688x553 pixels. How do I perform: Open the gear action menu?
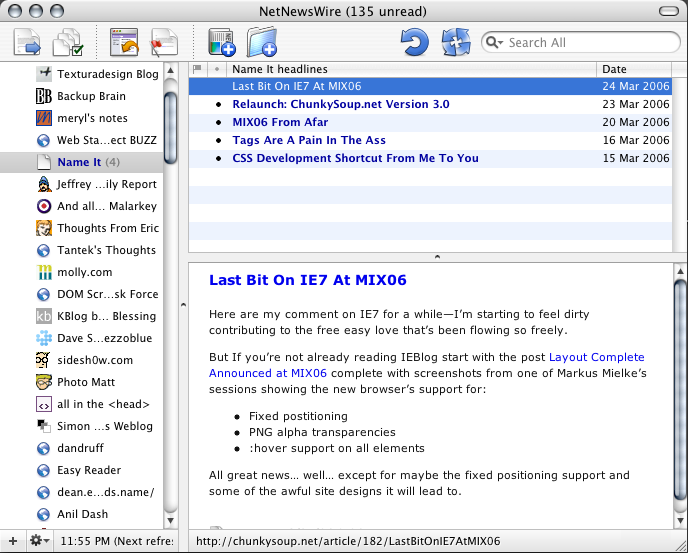click(x=39, y=541)
